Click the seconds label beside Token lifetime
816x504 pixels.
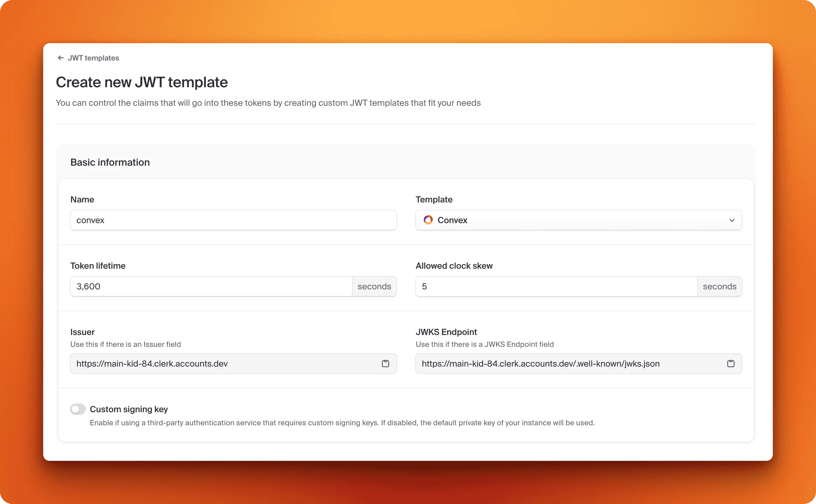click(374, 286)
